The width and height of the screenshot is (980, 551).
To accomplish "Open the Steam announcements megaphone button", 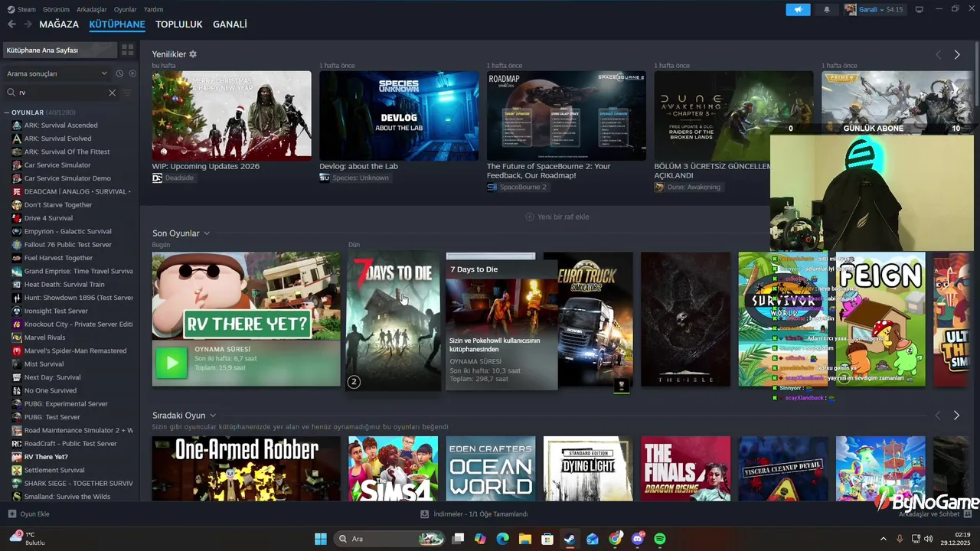I will (798, 9).
